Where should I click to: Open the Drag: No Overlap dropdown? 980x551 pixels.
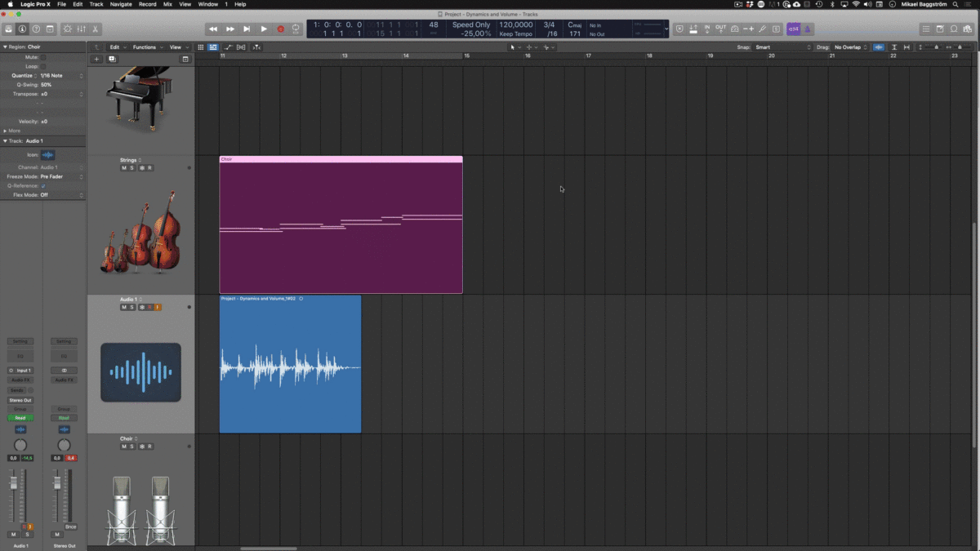pyautogui.click(x=848, y=47)
